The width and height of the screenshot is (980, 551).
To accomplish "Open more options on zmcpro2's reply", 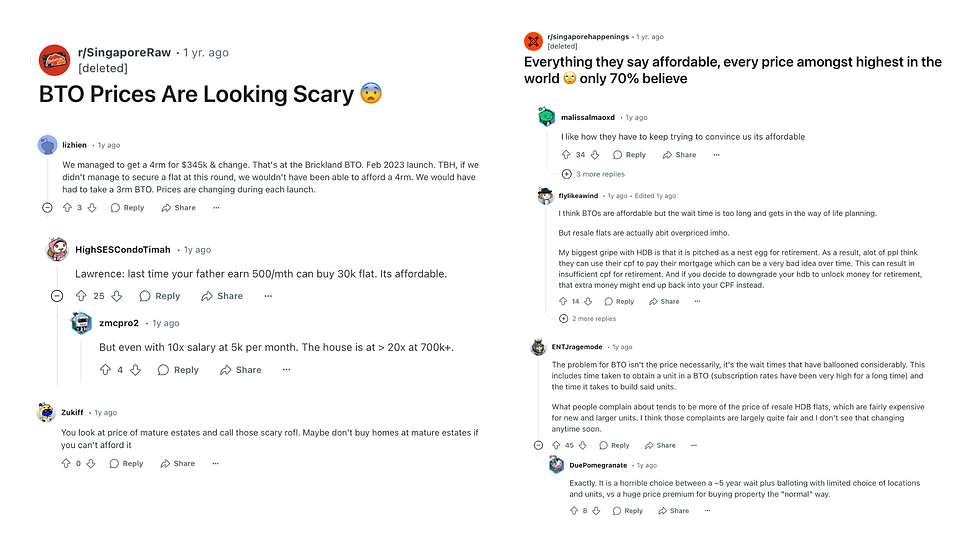I will click(x=286, y=370).
